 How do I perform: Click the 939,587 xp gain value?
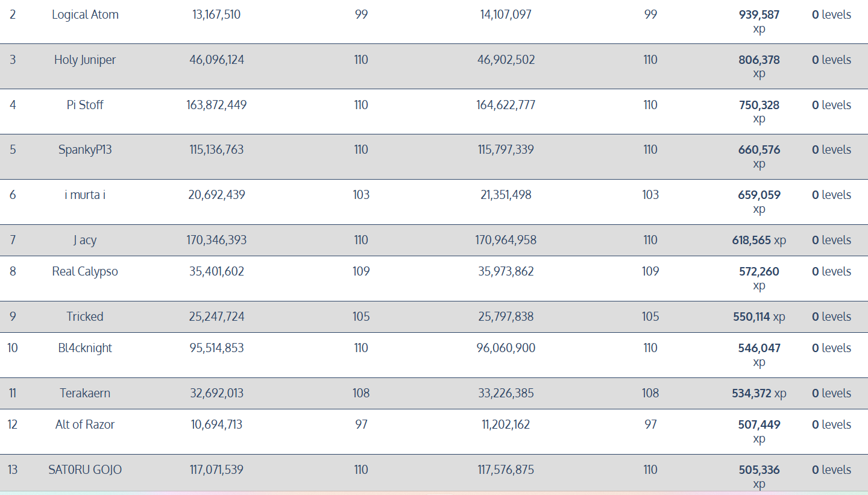759,15
